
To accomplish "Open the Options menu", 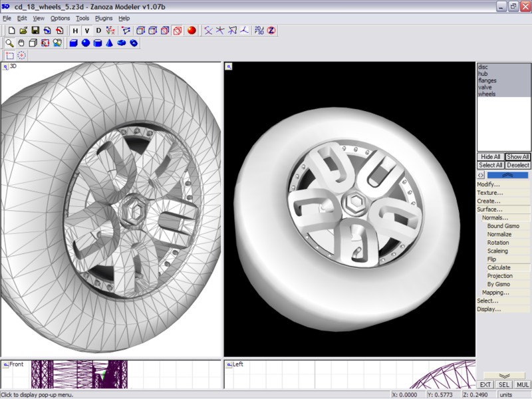I will coord(60,19).
